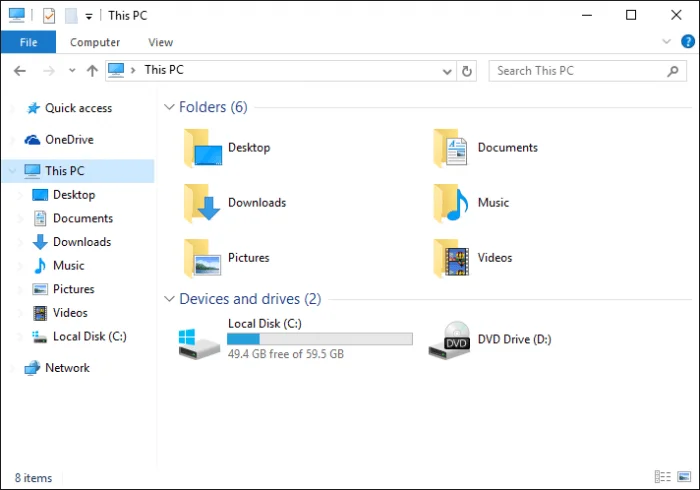The width and height of the screenshot is (700, 490).
Task: Expand the ribbon with the chevron
Action: 666,42
